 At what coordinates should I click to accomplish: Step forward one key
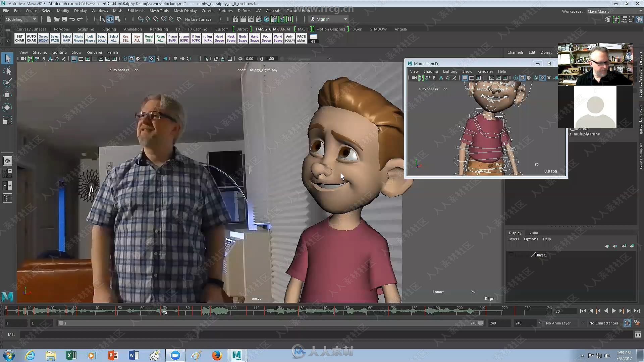point(621,311)
